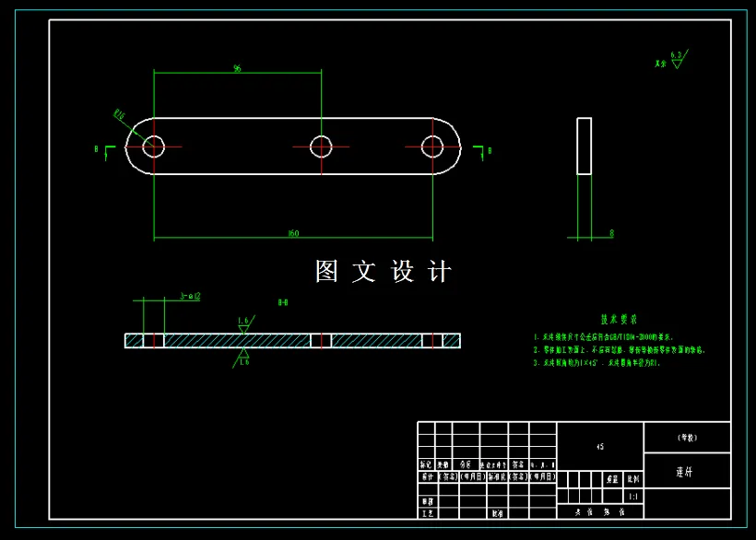Select the side view rectangle of the plate
This screenshot has width=756, height=540.
tap(585, 146)
